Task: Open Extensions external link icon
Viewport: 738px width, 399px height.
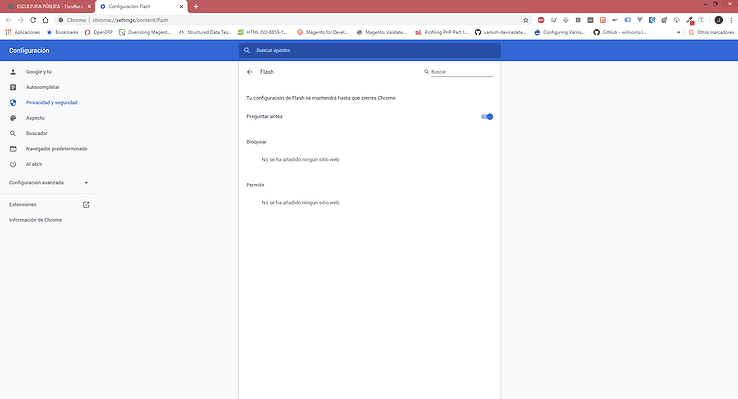Action: tap(86, 205)
